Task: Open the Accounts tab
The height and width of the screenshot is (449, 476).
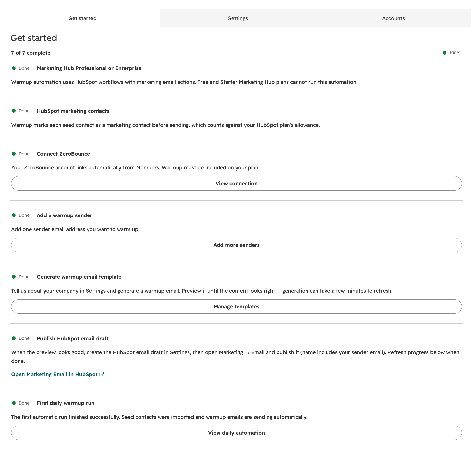Action: (x=393, y=18)
